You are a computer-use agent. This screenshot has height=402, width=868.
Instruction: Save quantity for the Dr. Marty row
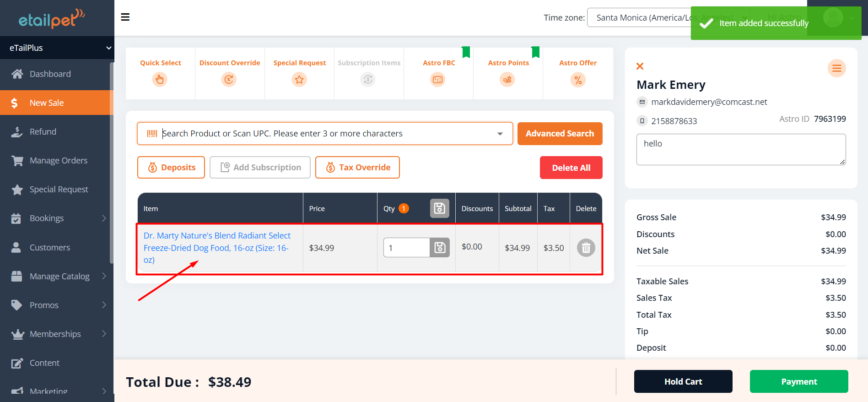pos(440,248)
